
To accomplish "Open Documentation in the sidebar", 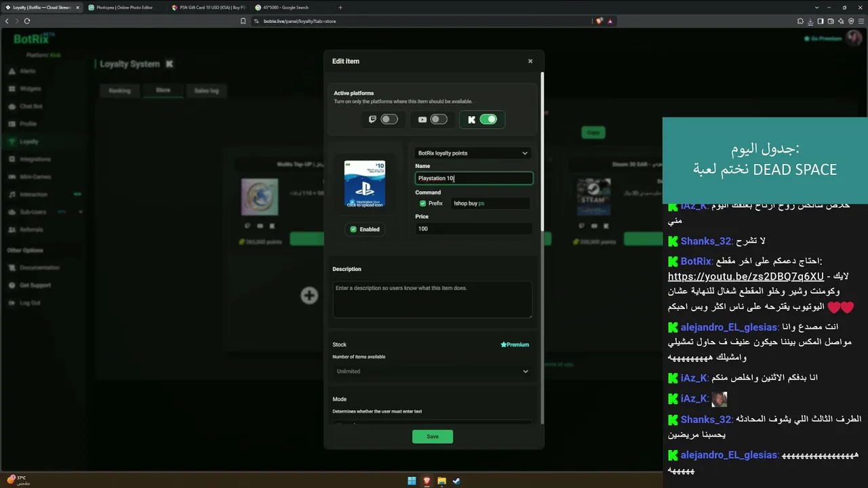I will pyautogui.click(x=39, y=268).
